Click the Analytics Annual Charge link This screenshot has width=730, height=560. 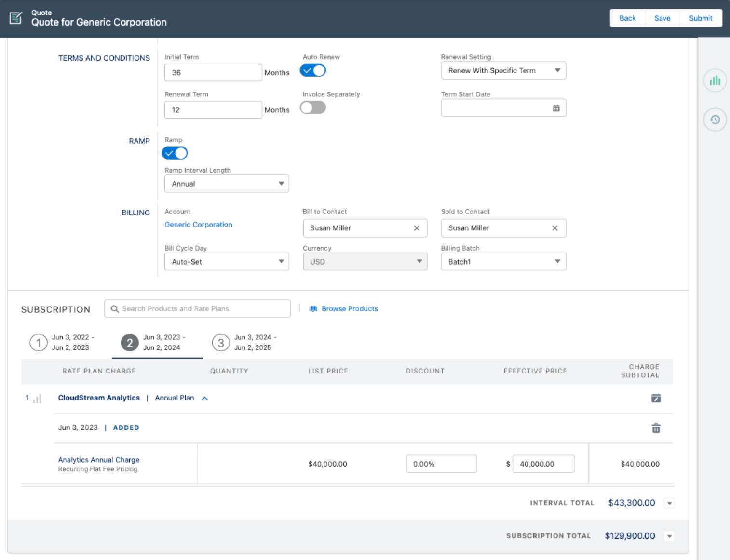[x=99, y=460]
